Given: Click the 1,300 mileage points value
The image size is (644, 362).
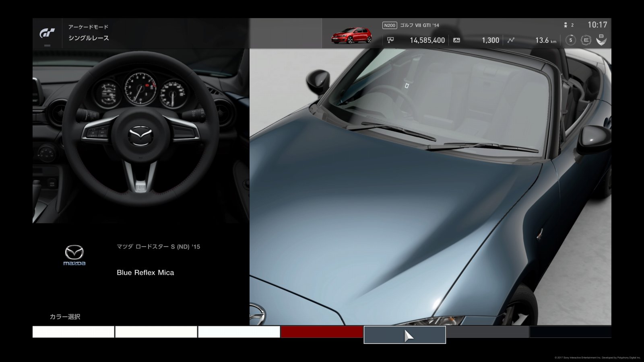Looking at the screenshot, I should click(x=490, y=40).
